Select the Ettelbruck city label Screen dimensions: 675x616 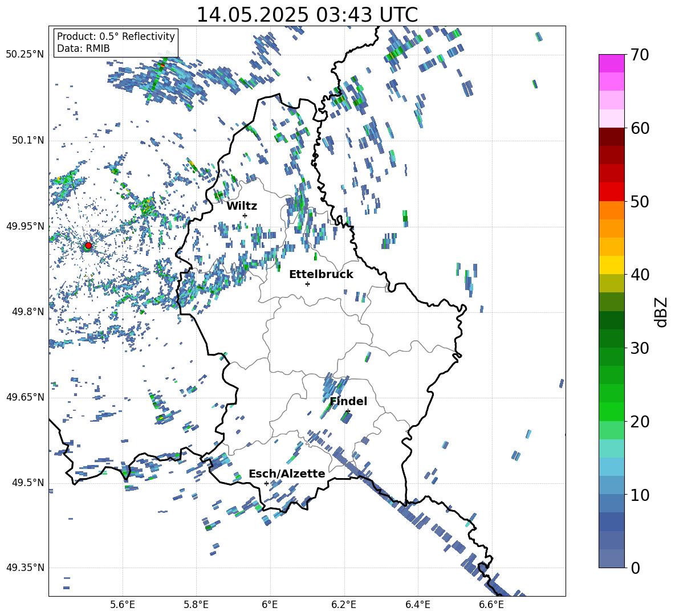(321, 275)
